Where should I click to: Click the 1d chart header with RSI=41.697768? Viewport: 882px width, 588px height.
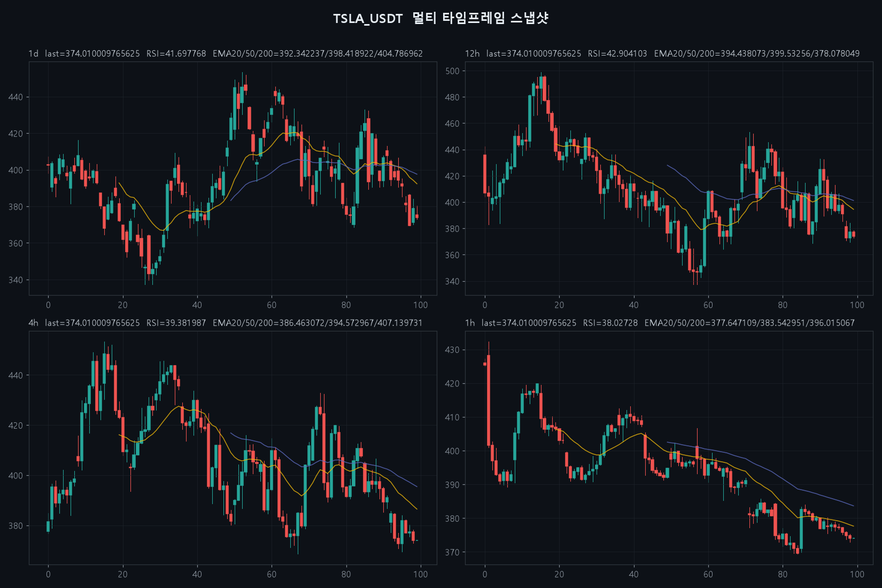[226, 53]
